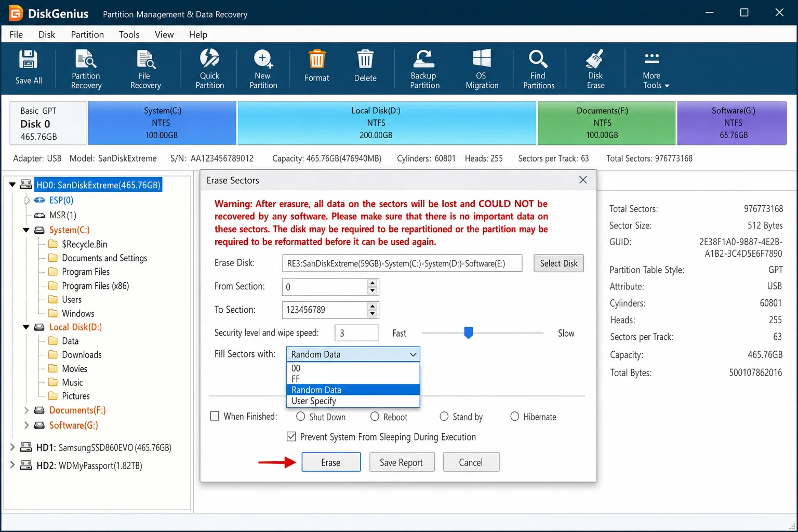Select the Reboot radio option

pyautogui.click(x=375, y=417)
